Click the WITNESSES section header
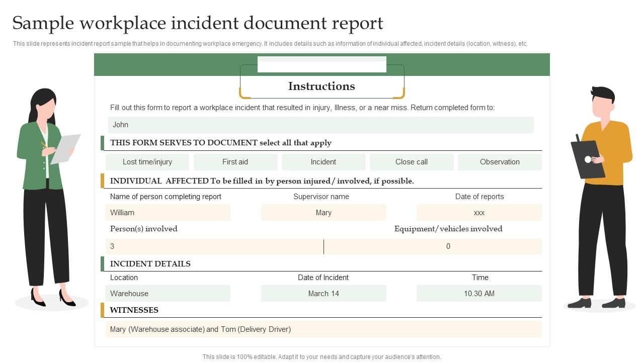The width and height of the screenshot is (644, 362). [133, 310]
